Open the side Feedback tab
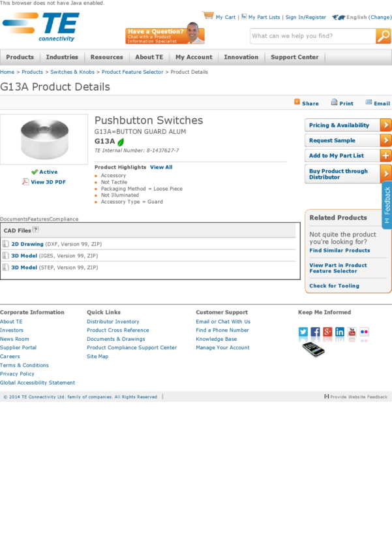Image resolution: width=392 pixels, height=555 pixels. 387,205
